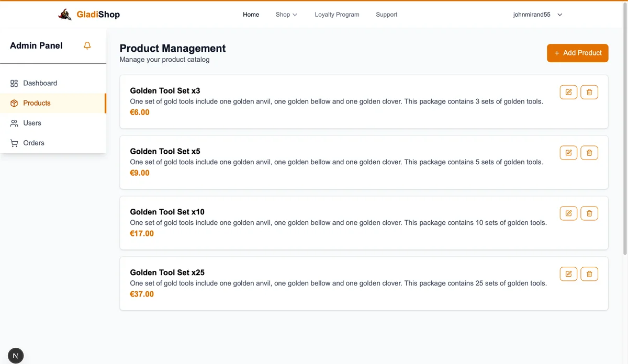Delete the Golden Tool Set x5 product
628x364 pixels.
(589, 153)
